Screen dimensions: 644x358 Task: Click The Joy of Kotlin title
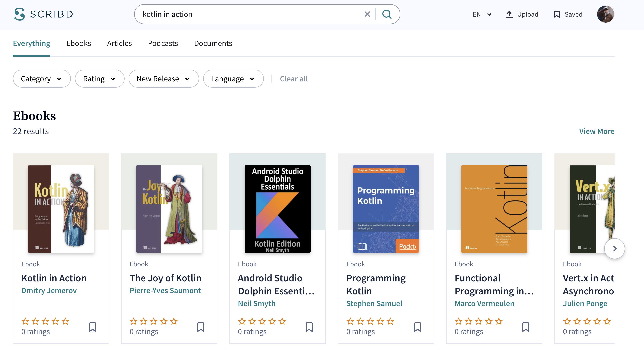coord(166,278)
